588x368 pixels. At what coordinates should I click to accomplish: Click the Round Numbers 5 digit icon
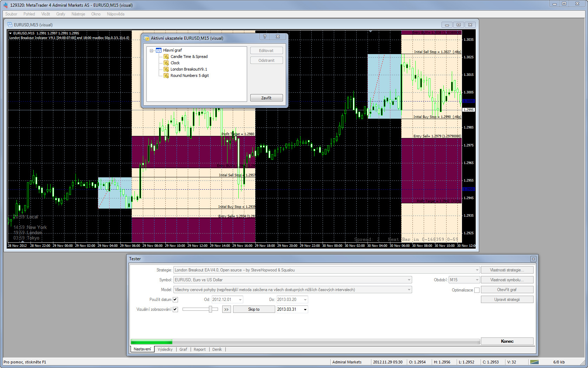(166, 75)
